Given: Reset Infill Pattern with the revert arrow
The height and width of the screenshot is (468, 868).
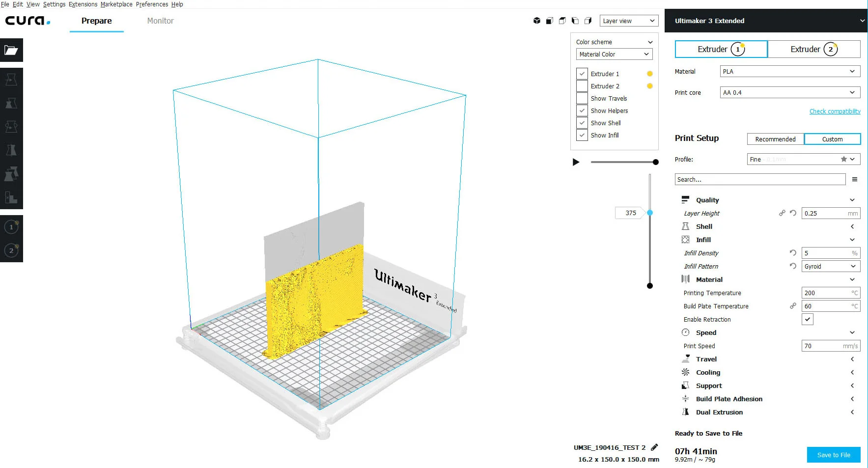Looking at the screenshot, I should tap(793, 266).
